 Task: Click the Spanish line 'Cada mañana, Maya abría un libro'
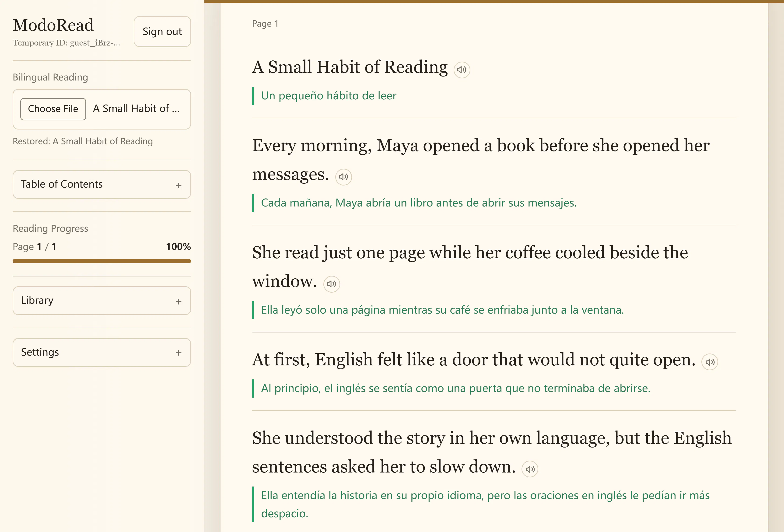click(x=419, y=203)
